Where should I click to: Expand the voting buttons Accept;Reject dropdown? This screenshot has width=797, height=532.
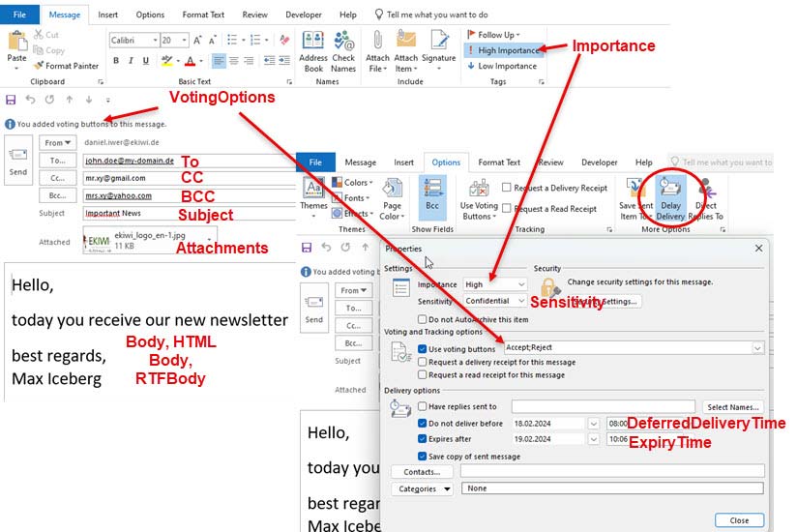(x=757, y=348)
